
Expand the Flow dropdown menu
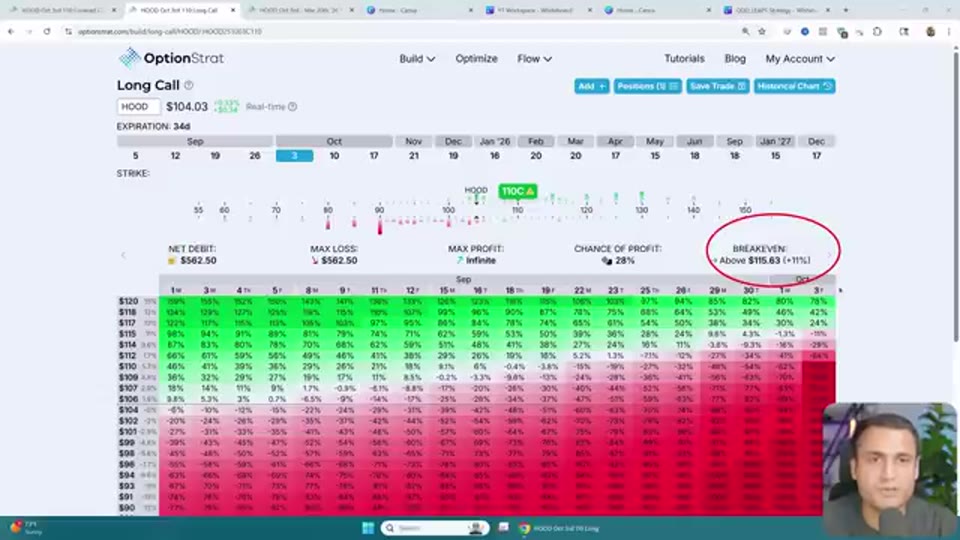[534, 59]
